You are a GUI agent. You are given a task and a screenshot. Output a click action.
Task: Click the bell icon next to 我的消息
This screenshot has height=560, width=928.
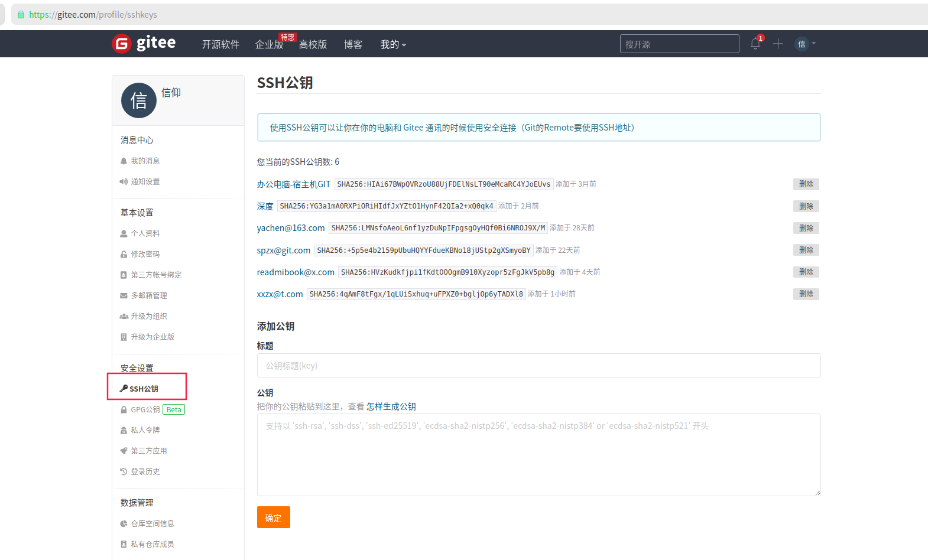[124, 161]
